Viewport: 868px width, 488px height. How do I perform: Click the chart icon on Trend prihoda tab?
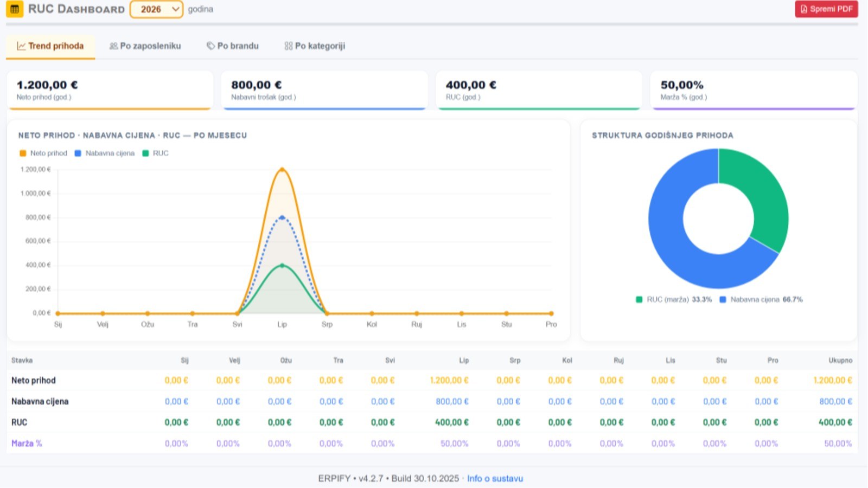pos(21,46)
